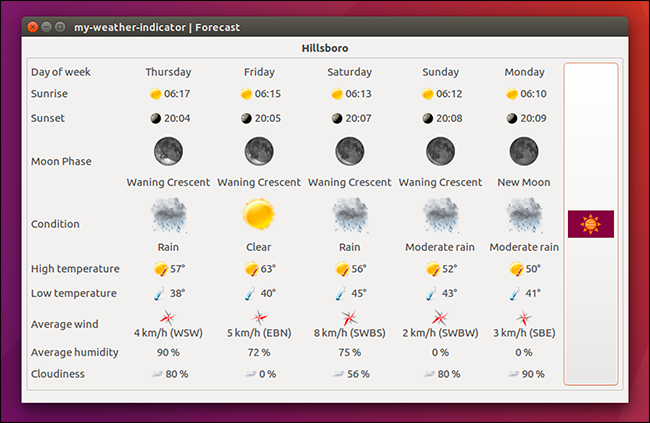This screenshot has height=423, width=650.
Task: Close the Forecast window
Action: click(33, 27)
